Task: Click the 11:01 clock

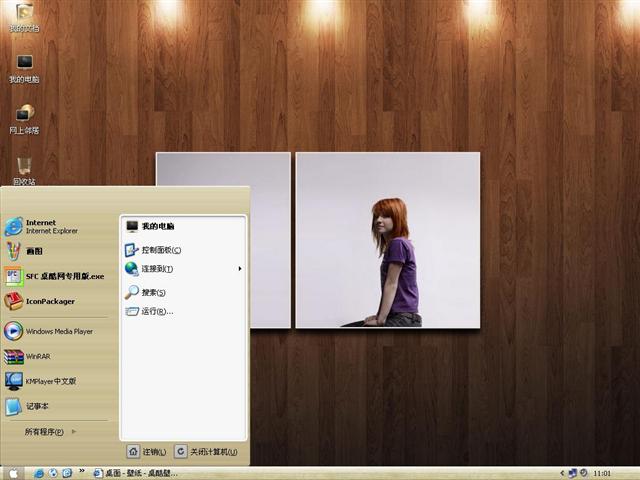Action: tap(602, 473)
